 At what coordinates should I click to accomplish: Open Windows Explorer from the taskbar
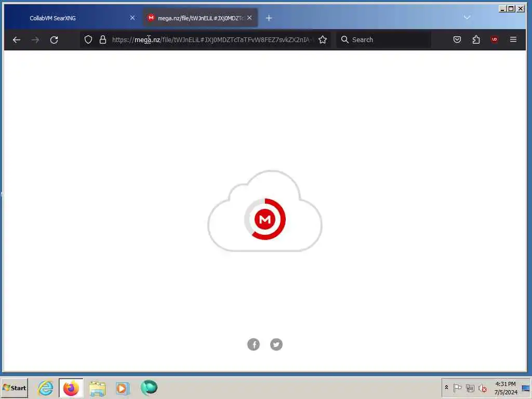[97, 388]
